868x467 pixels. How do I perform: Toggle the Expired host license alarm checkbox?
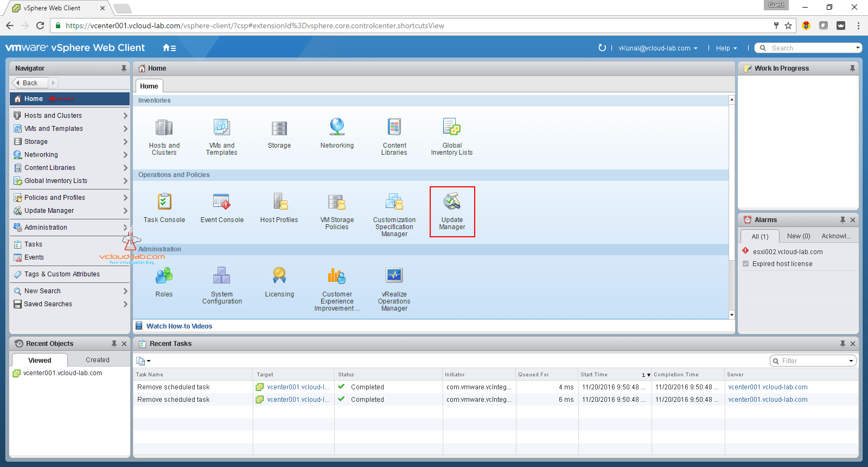point(745,264)
